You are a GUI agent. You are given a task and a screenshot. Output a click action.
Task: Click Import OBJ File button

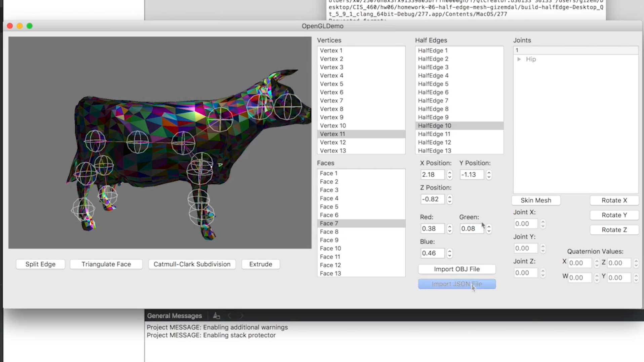(x=457, y=269)
